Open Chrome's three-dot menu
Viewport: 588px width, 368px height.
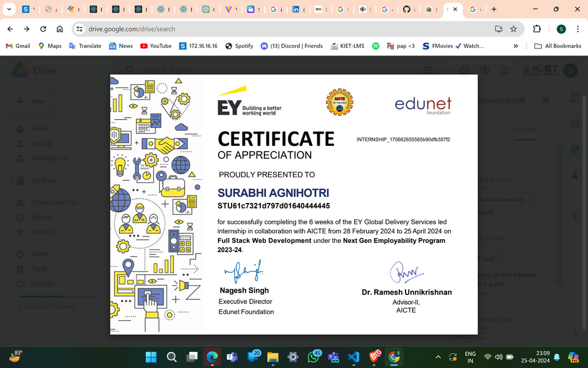pos(578,29)
